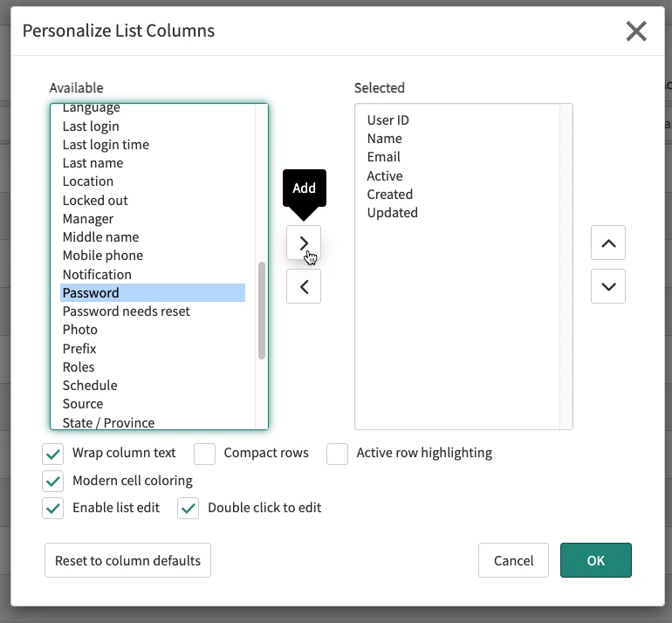This screenshot has height=623, width=672.
Task: Click the Add arrow button
Action: [x=304, y=243]
